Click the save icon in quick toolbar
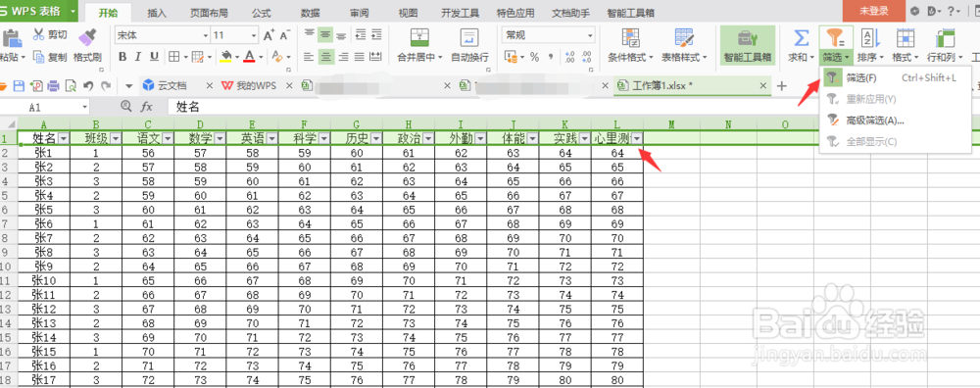The width and height of the screenshot is (980, 388). 19,85
